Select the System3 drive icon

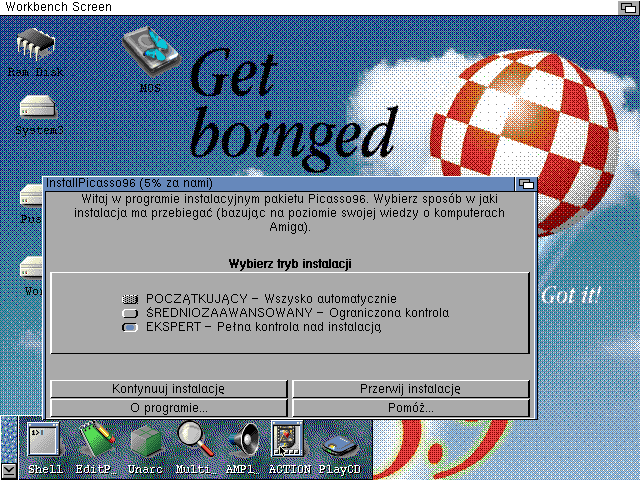click(x=38, y=107)
